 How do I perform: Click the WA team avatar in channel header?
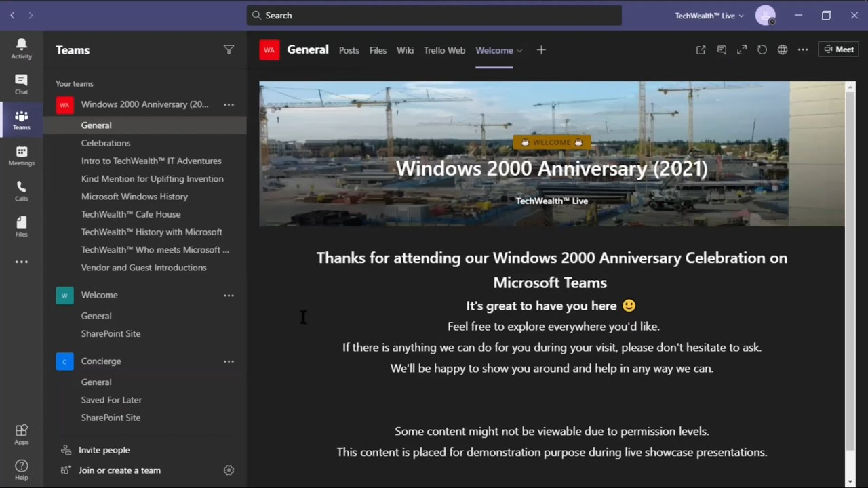tap(269, 50)
